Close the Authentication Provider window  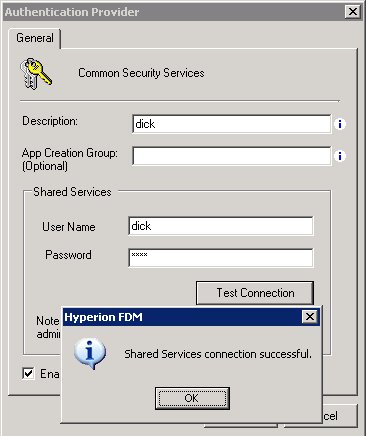tap(353, 12)
